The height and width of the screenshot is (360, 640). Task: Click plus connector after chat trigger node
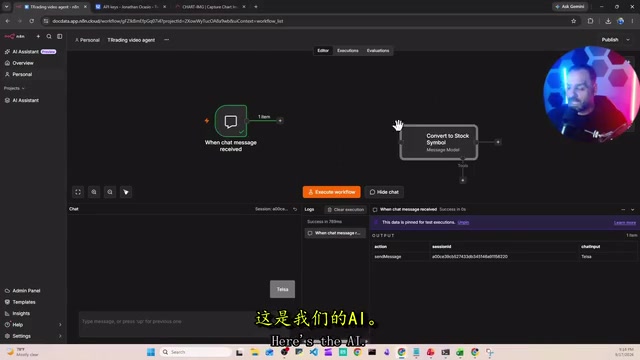pyautogui.click(x=280, y=121)
